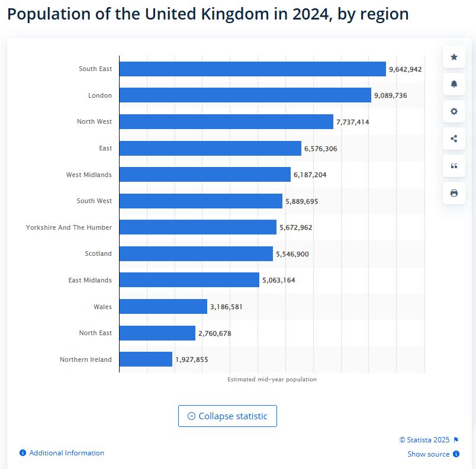
Task: Print the chart using the printer icon
Action: [x=454, y=192]
